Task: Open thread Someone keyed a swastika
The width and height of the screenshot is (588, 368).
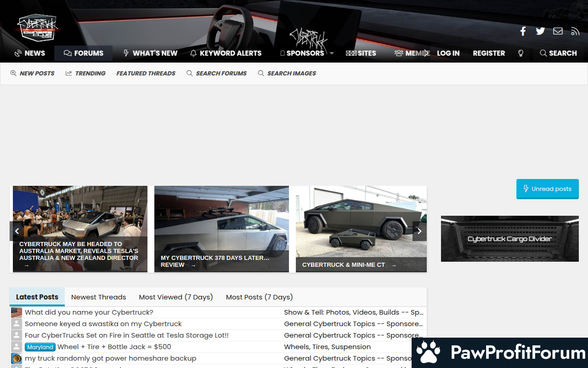Action: pos(103,324)
